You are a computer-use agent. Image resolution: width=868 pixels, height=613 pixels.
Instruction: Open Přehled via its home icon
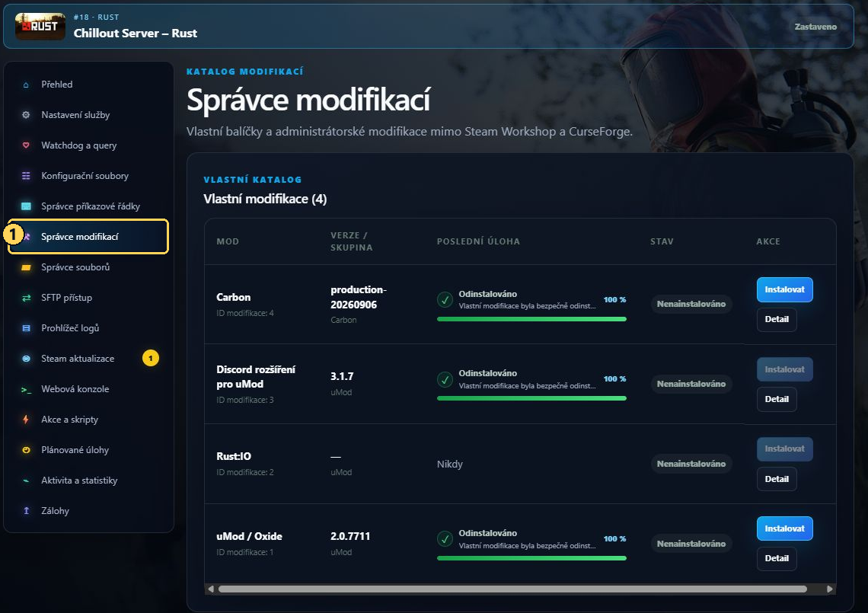[25, 85]
